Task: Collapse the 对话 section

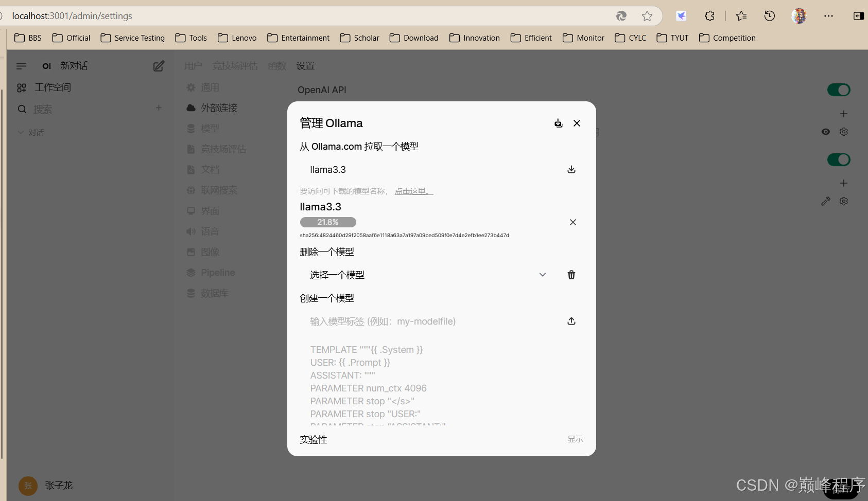Action: (31, 132)
